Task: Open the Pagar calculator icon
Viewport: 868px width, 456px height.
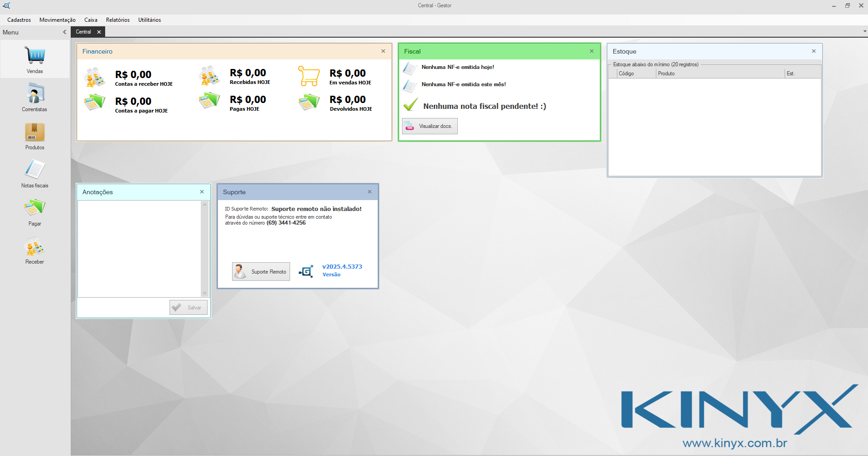Action: (x=34, y=208)
